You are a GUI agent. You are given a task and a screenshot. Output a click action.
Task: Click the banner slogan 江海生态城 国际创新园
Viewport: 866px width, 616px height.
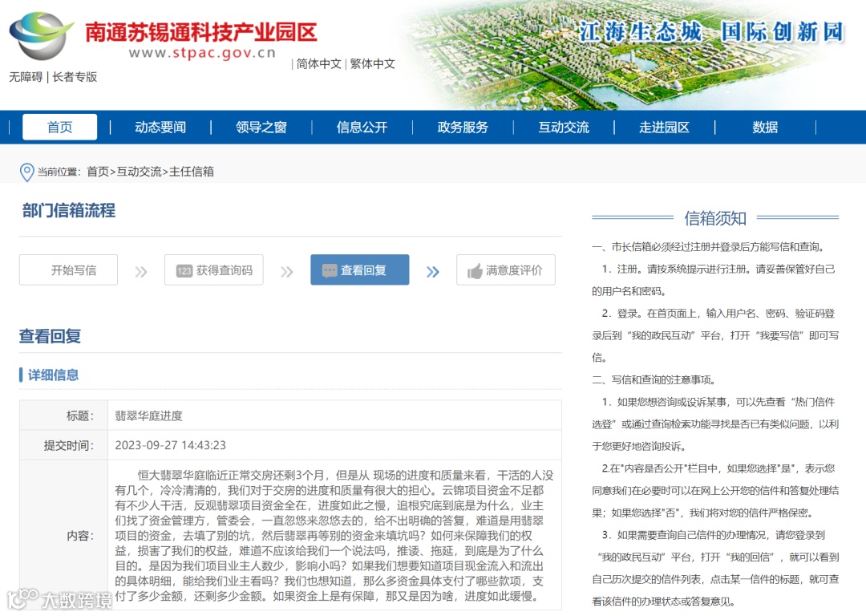tap(711, 32)
